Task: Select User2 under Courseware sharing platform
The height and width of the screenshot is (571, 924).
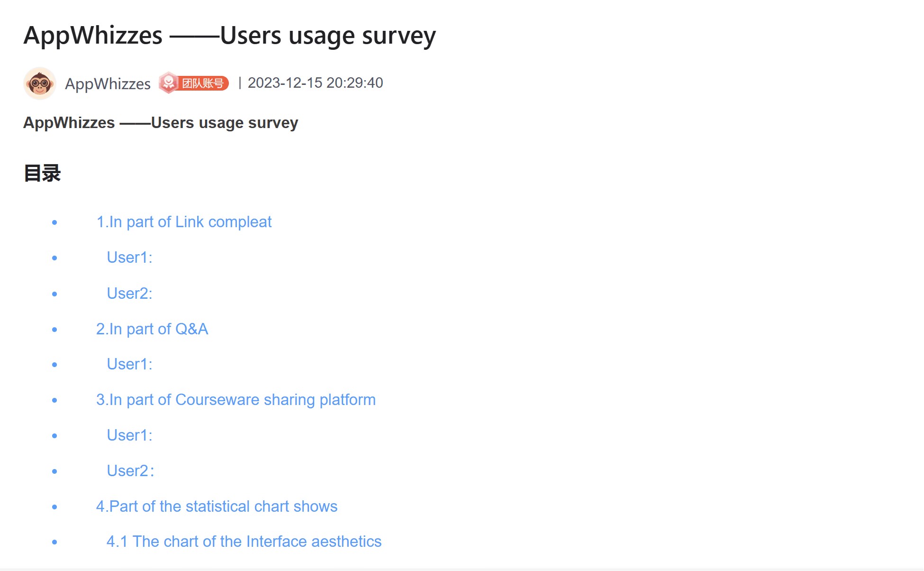Action: coord(131,471)
